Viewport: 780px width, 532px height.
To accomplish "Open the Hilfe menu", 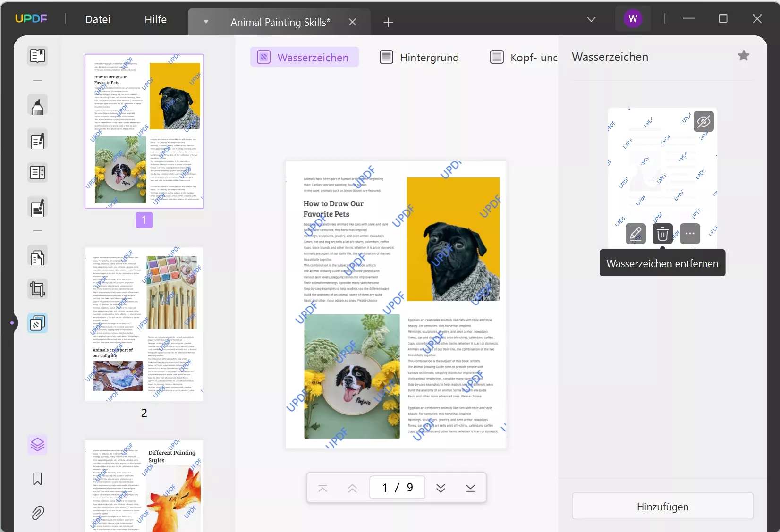I will pyautogui.click(x=156, y=19).
